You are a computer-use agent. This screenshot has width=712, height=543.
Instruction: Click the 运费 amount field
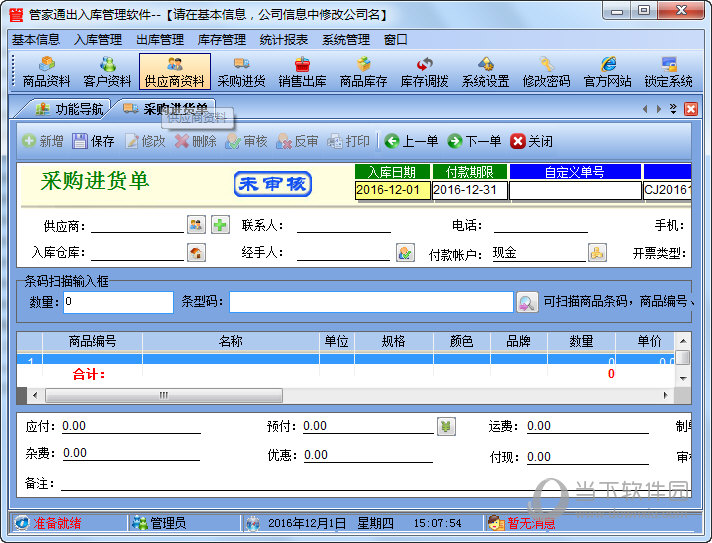[x=588, y=426]
